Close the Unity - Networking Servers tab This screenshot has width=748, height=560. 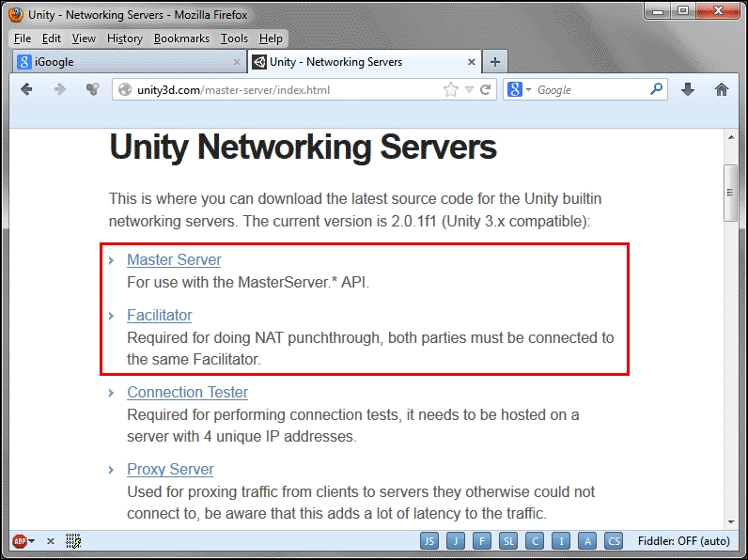click(x=472, y=62)
